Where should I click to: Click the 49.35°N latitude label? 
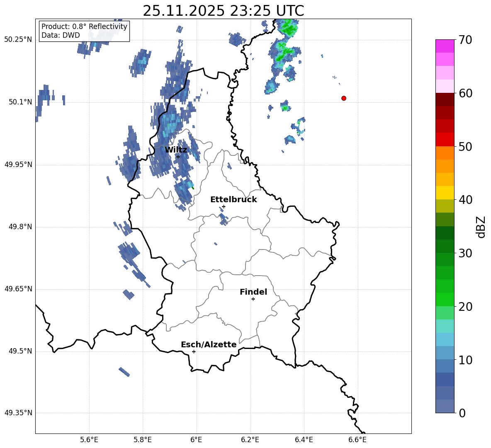click(x=18, y=413)
